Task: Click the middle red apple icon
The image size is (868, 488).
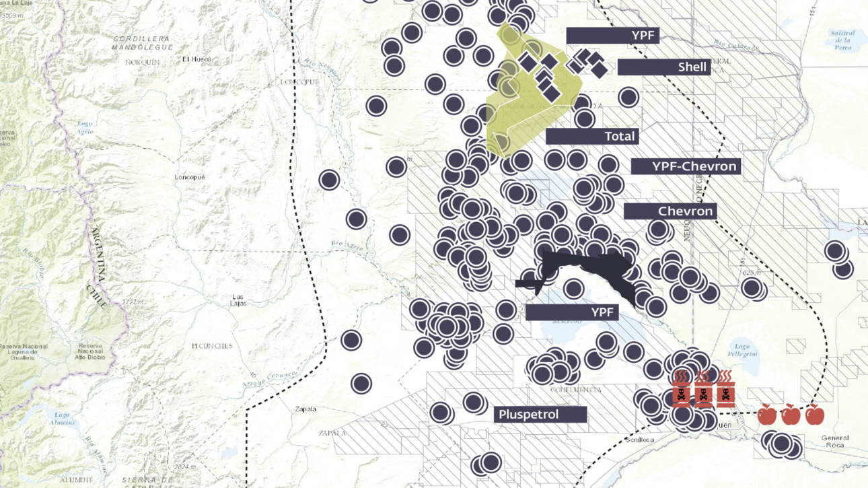Action: tap(791, 414)
